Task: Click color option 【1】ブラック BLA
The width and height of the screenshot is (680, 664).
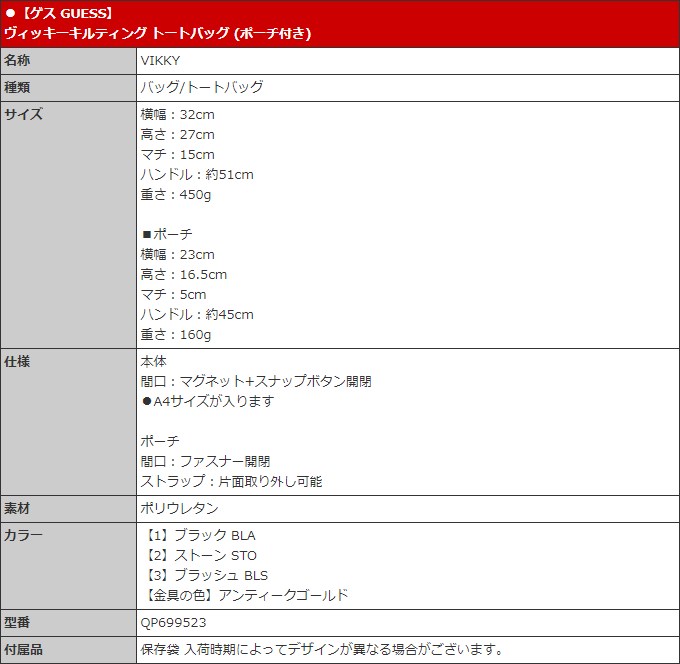Action: pos(199,535)
